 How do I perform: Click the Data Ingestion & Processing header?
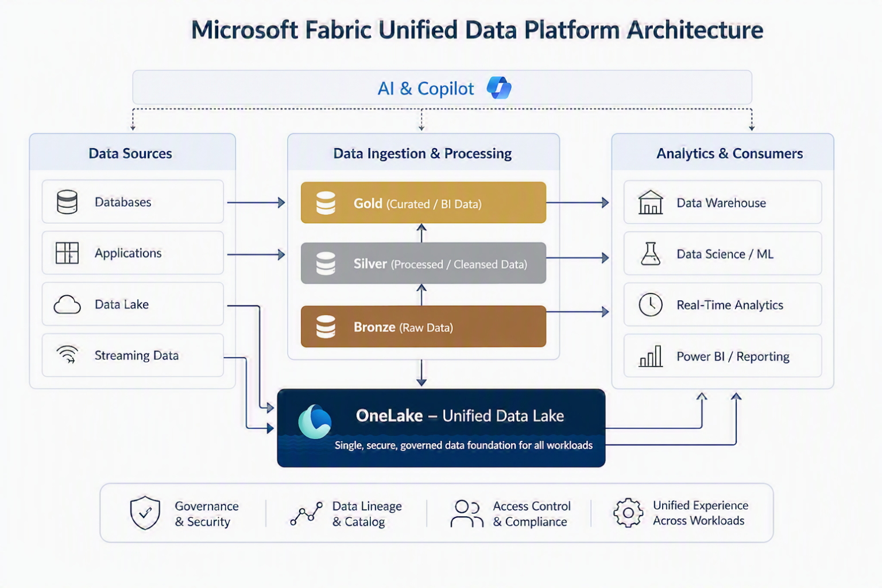[423, 153]
